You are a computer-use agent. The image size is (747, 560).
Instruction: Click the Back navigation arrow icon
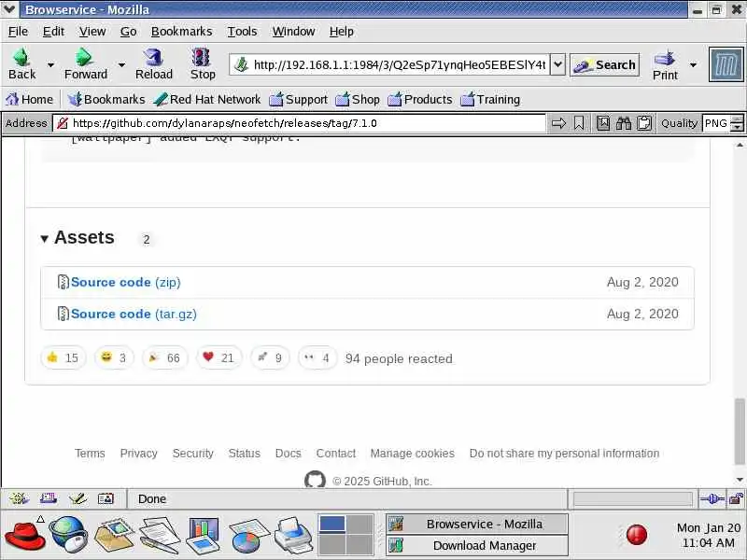(21, 57)
